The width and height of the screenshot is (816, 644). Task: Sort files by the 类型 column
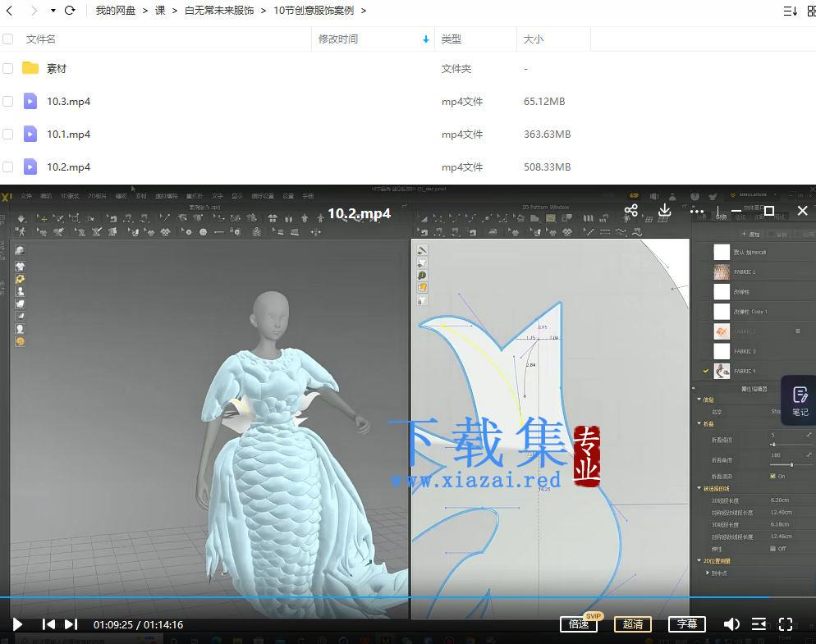tap(452, 39)
